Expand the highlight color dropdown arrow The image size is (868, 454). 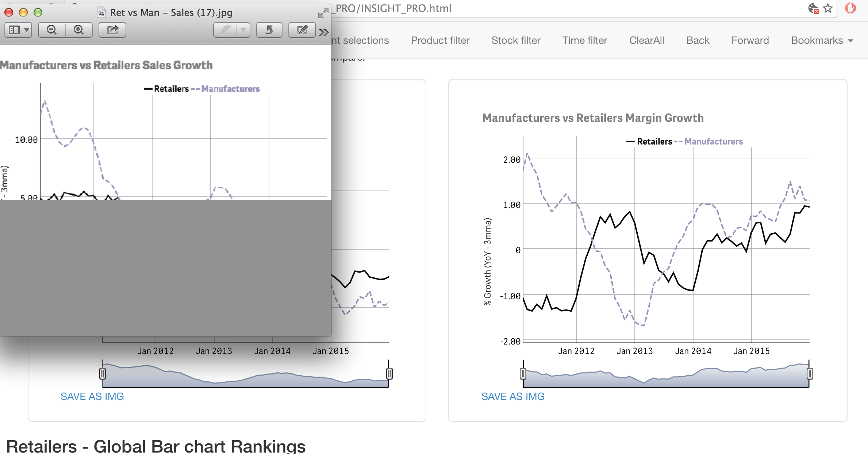point(243,30)
